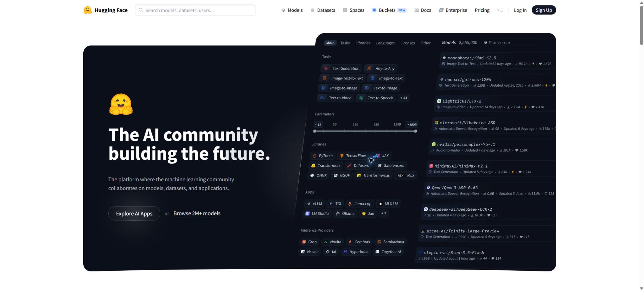The height and width of the screenshot is (291, 644).
Task: Click the TensorFlow library icon
Action: 342,156
